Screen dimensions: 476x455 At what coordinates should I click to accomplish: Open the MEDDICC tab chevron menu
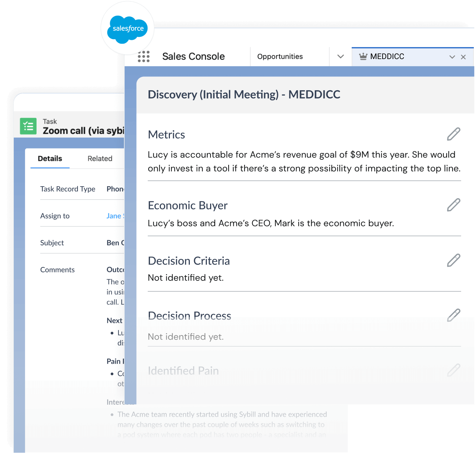[x=452, y=57]
